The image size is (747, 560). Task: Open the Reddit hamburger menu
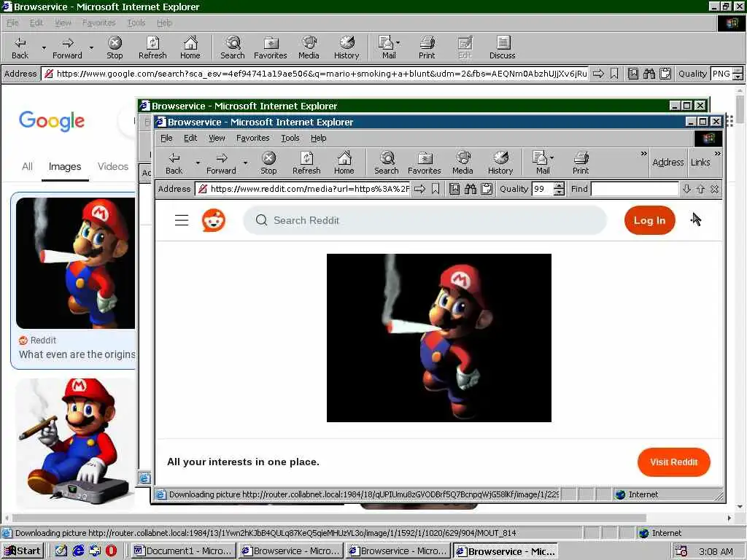click(x=182, y=220)
